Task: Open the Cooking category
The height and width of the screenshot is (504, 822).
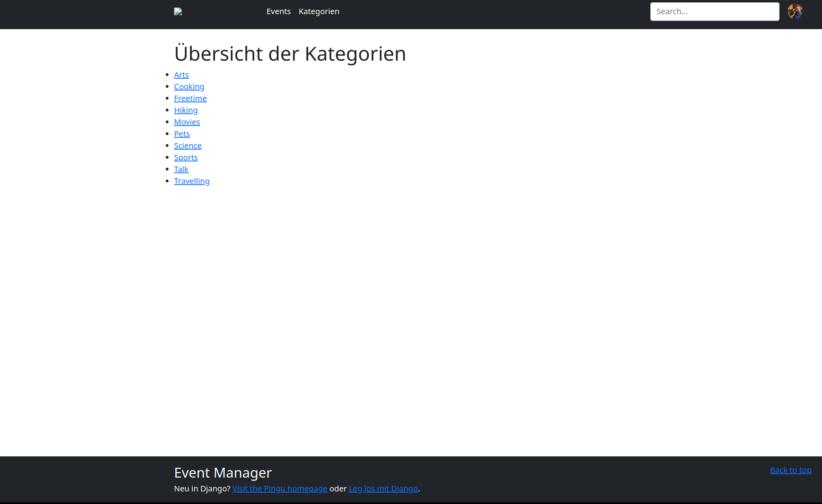Action: click(189, 87)
